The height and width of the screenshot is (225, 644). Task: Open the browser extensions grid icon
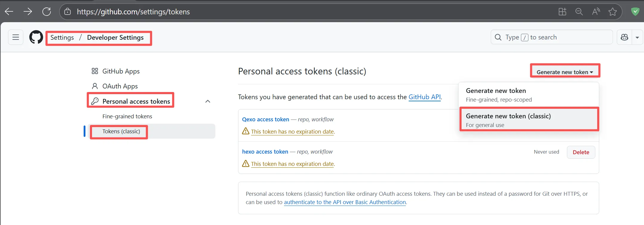tap(562, 12)
